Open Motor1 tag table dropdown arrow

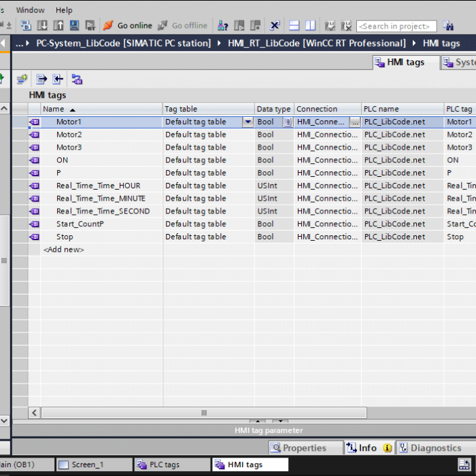(248, 122)
